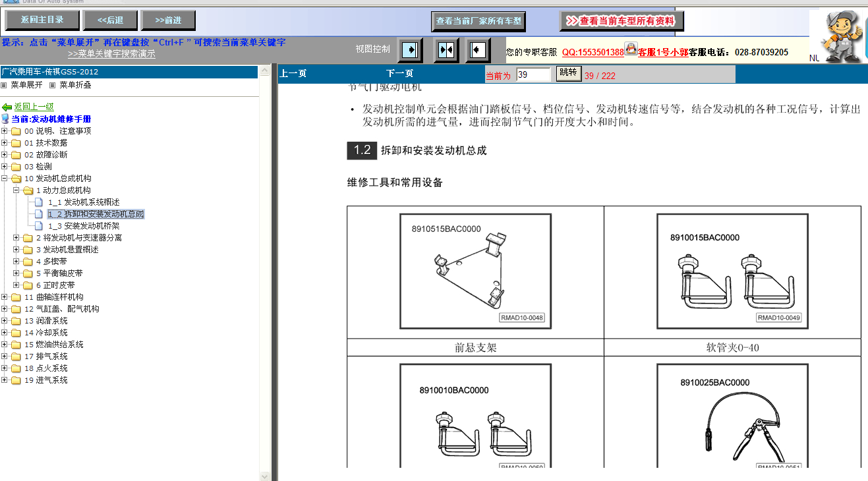Expand the 13 润滑系统 node

tap(5, 320)
